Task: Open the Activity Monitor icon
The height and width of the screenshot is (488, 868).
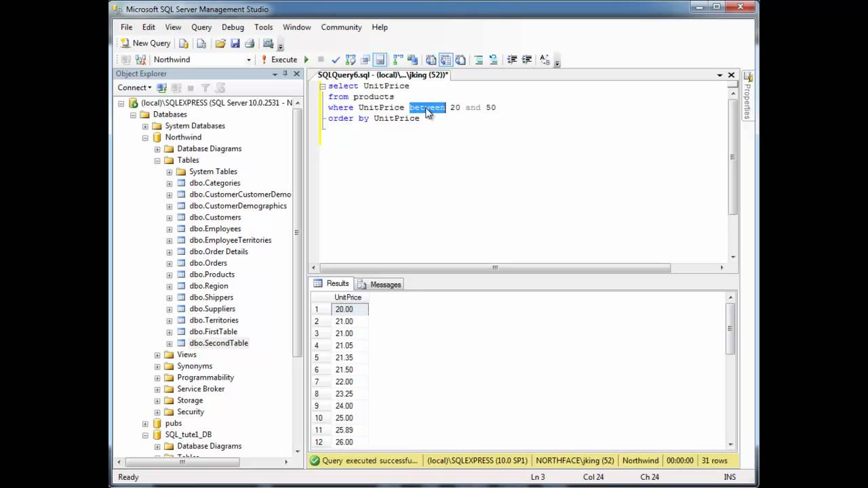Action: pos(269,43)
